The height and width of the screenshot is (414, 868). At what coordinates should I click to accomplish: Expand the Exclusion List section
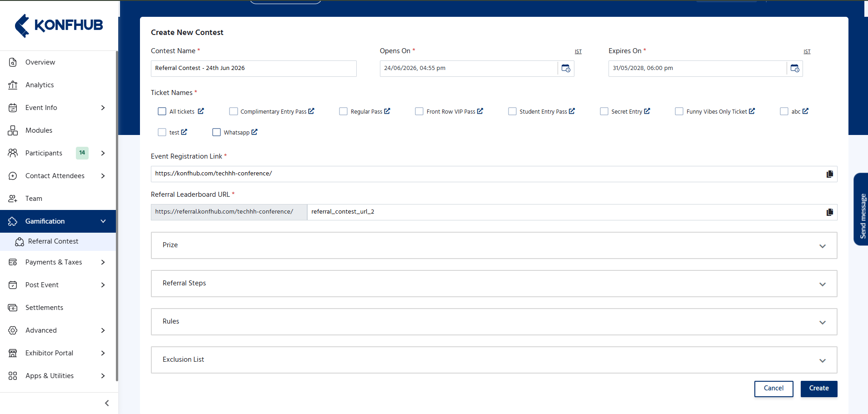[494, 360]
